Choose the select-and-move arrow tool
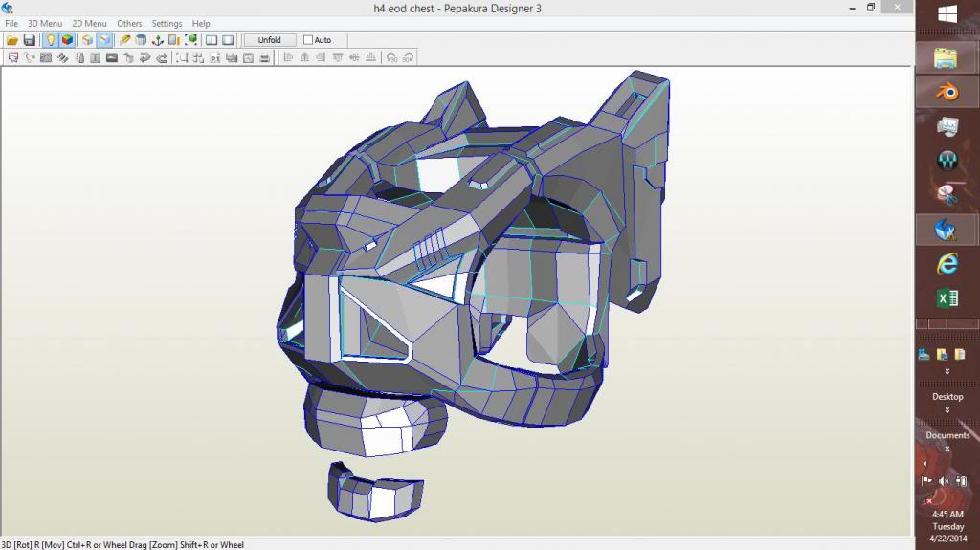 (13, 57)
